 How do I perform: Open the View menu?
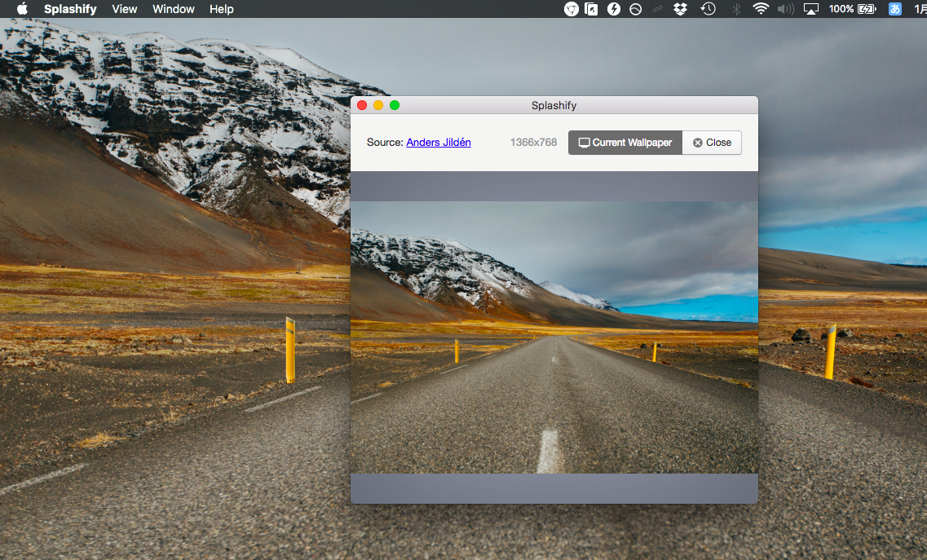125,9
